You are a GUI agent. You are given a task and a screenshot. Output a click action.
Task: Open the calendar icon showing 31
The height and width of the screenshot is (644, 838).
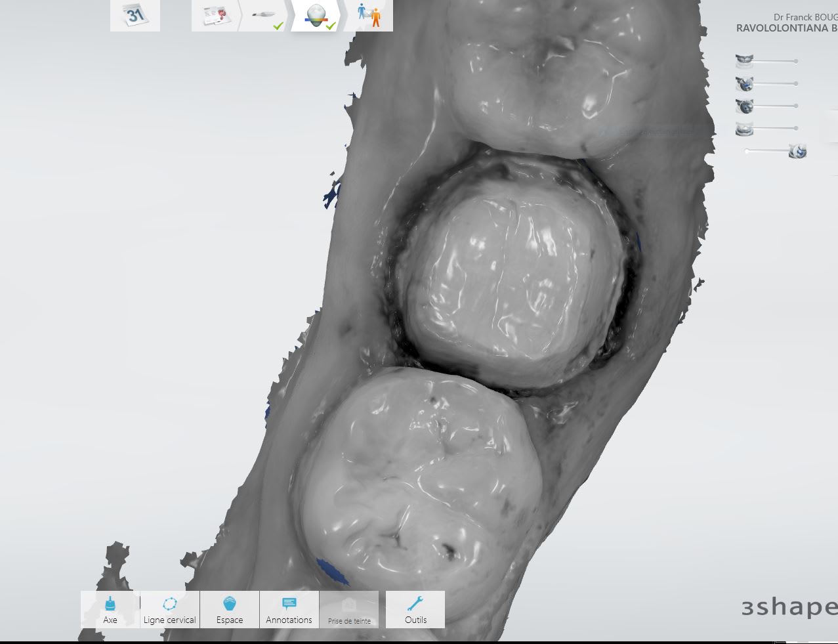point(135,15)
